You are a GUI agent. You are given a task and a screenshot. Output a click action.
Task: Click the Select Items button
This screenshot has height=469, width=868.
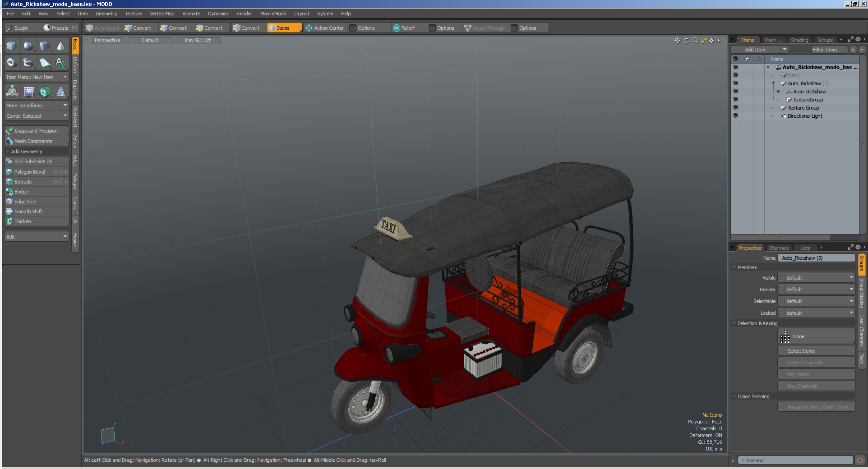[817, 351]
